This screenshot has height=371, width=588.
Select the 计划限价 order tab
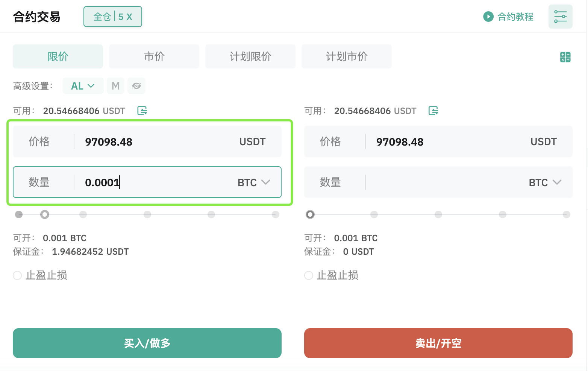coord(250,56)
